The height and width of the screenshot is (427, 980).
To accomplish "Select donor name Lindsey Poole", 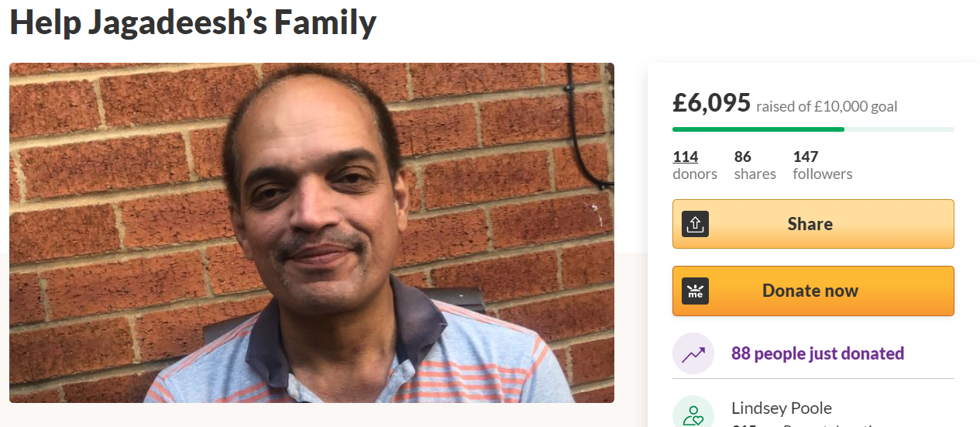I will point(782,408).
